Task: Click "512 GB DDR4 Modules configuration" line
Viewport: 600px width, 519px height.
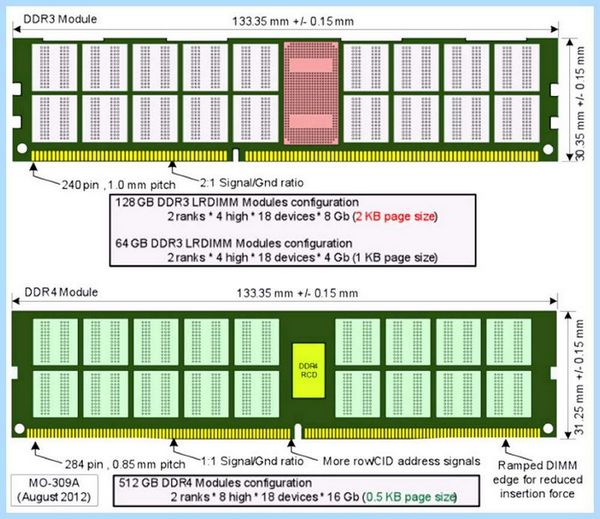Action: pyautogui.click(x=215, y=483)
